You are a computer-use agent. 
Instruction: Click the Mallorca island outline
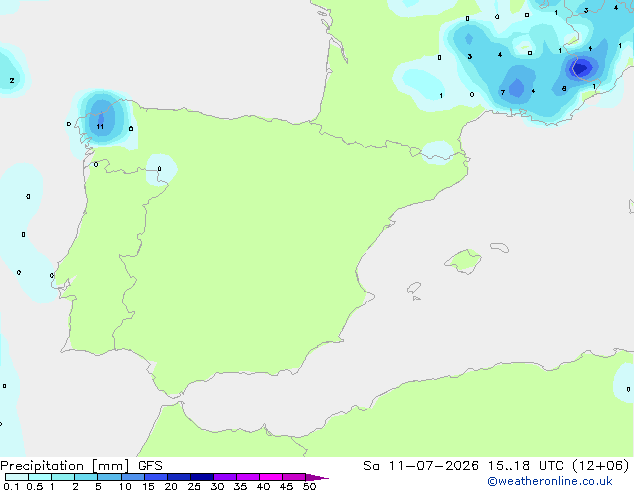463,262
